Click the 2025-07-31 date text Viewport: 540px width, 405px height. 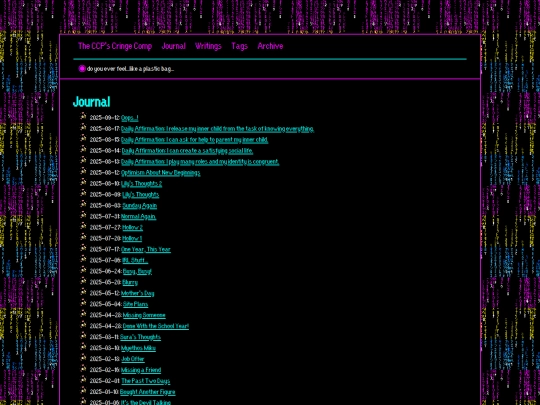point(105,217)
